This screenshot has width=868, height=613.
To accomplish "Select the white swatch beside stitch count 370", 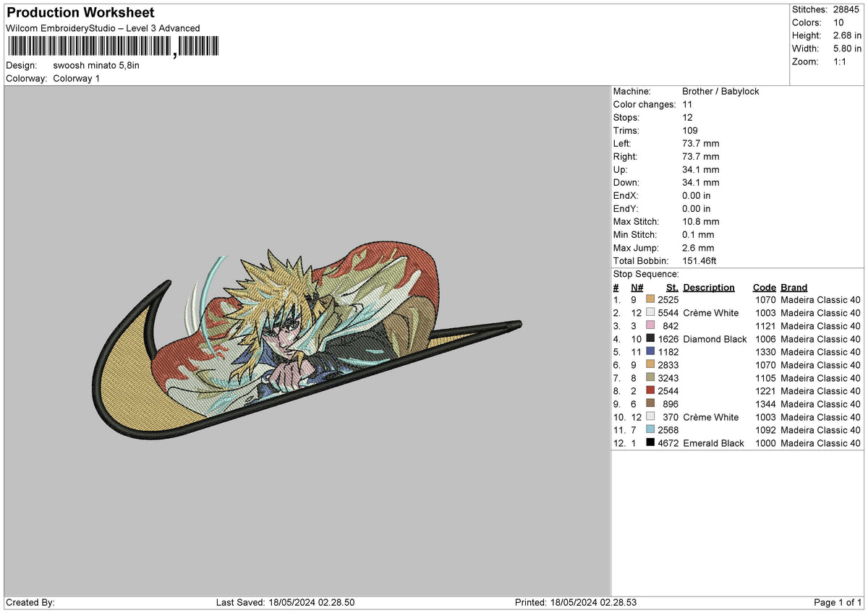I will pyautogui.click(x=650, y=417).
